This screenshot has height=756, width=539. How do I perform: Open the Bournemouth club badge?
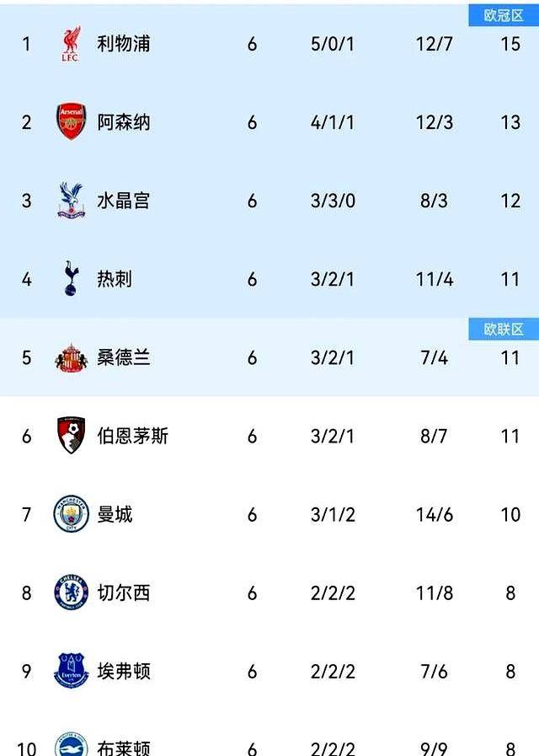click(x=71, y=436)
